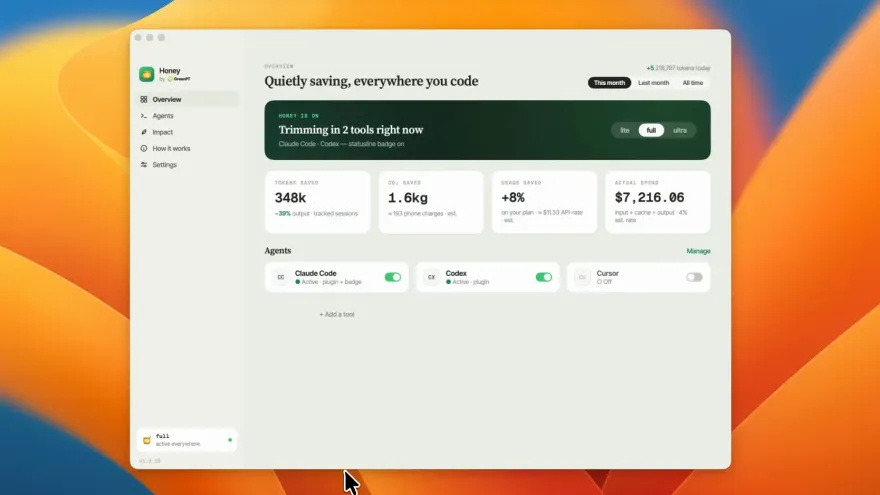Click the Settings sliders icon in sidebar
This screenshot has height=495, width=880.
(x=144, y=164)
